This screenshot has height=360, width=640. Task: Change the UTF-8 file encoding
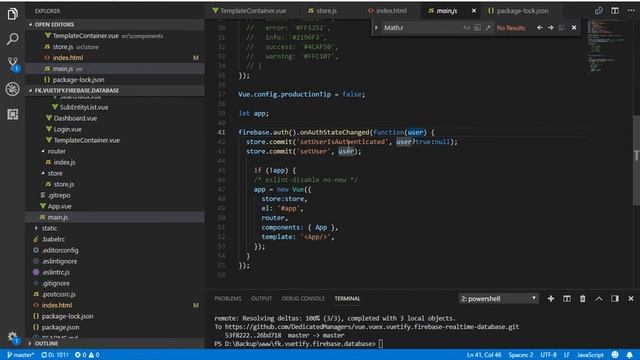coord(548,355)
